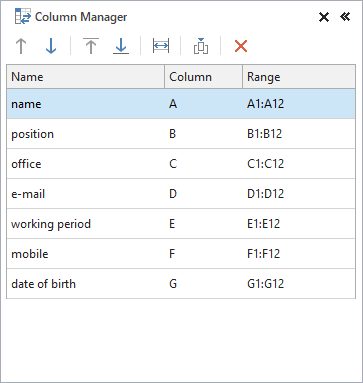Click the Move to Bottom icon
This screenshot has height=383, width=363.
point(121,46)
